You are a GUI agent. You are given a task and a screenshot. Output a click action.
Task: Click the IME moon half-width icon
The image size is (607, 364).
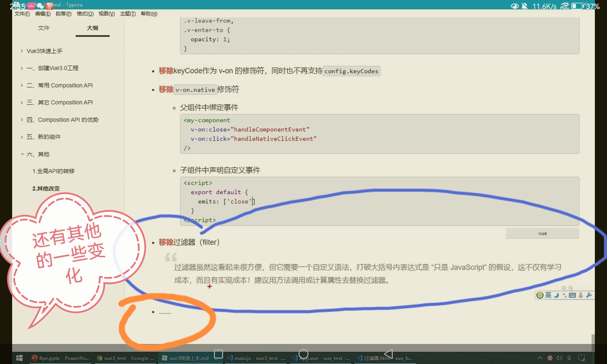pyautogui.click(x=556, y=295)
